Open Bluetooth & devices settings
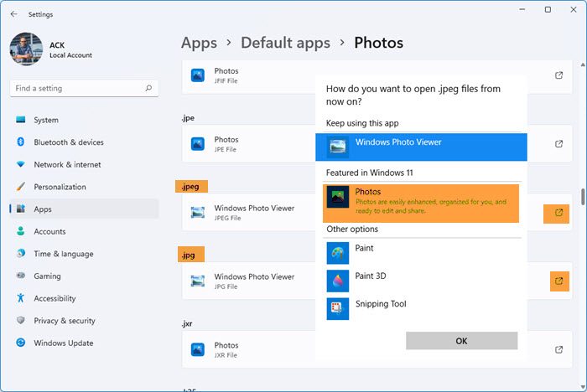587x392 pixels. click(69, 142)
